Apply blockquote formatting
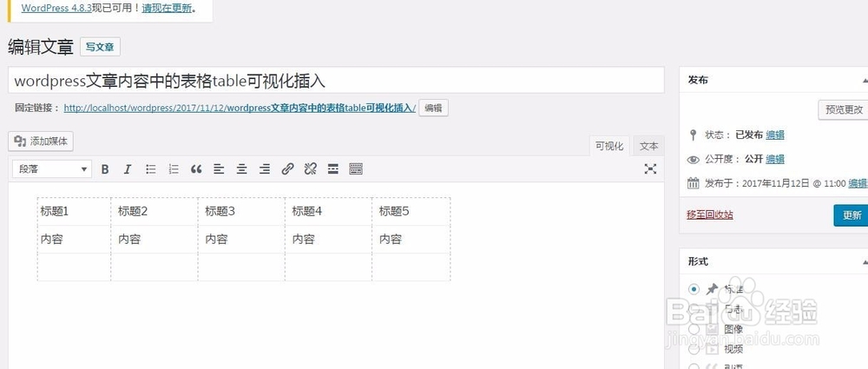 pyautogui.click(x=196, y=169)
